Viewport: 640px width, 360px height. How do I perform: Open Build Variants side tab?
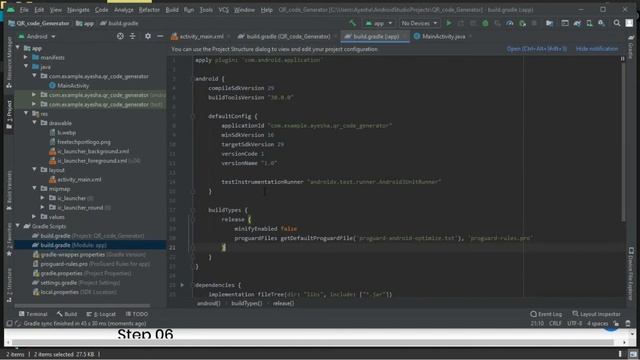[x=9, y=190]
